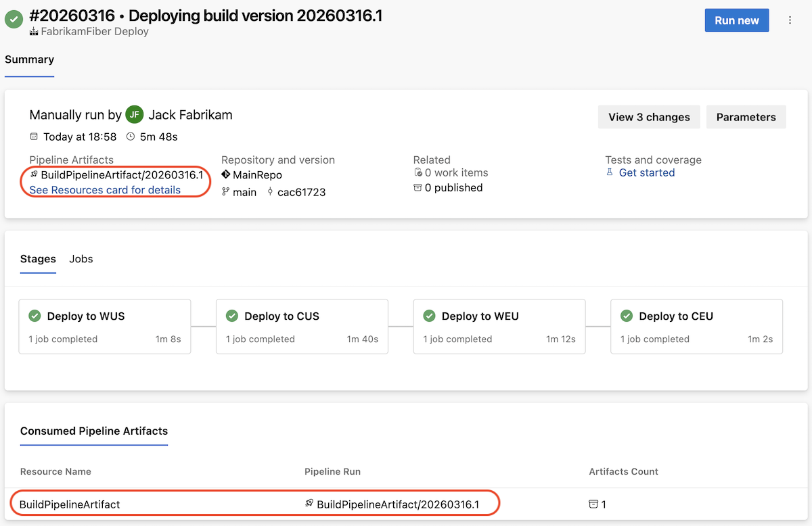Click the Pipeline Run column header
812x526 pixels.
point(332,471)
